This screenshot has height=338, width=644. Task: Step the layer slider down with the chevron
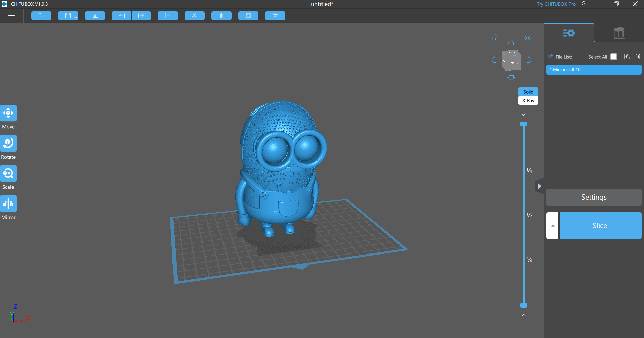click(524, 115)
